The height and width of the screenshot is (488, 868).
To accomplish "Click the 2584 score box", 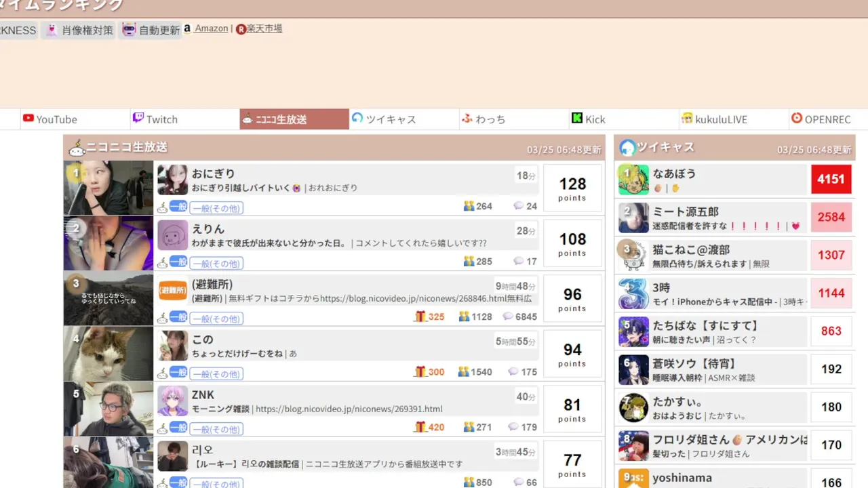I will [x=831, y=218].
